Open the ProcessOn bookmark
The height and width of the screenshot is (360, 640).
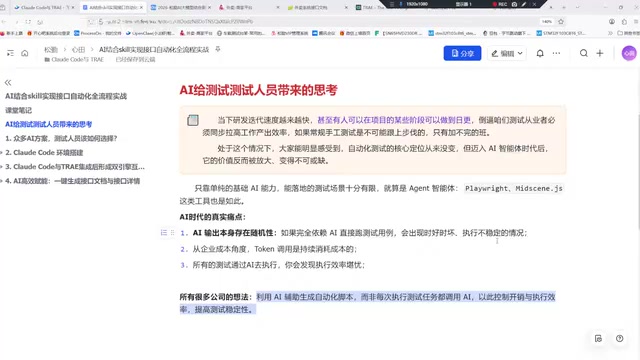coord(98,33)
